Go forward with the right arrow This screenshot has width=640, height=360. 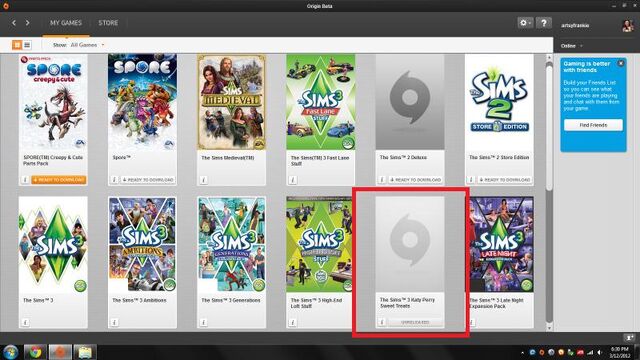27,23
